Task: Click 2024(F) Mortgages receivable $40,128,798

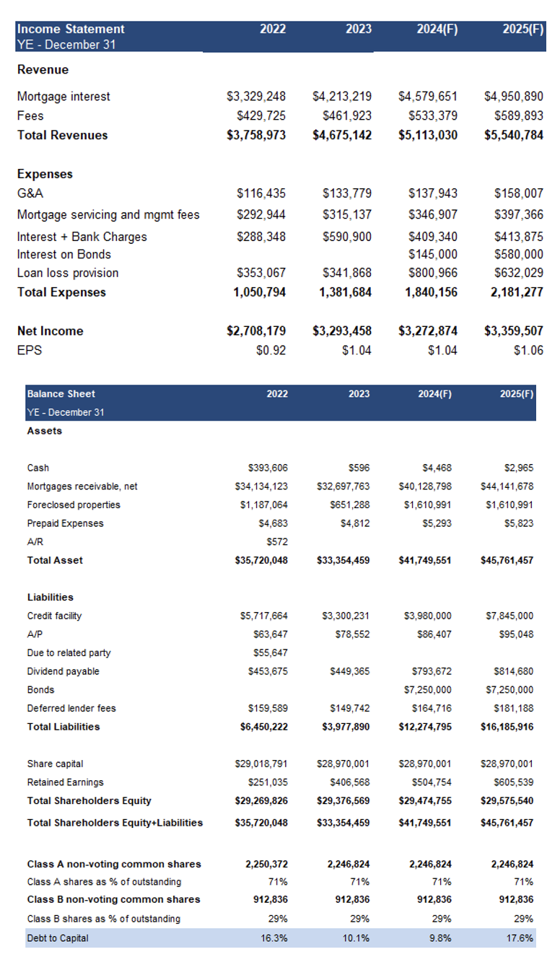Action: (425, 487)
